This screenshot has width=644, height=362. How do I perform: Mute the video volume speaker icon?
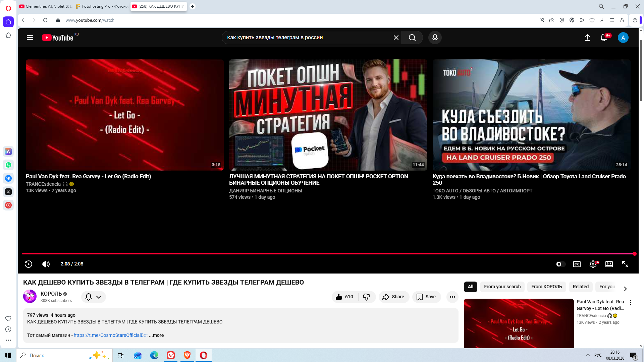pyautogui.click(x=46, y=264)
